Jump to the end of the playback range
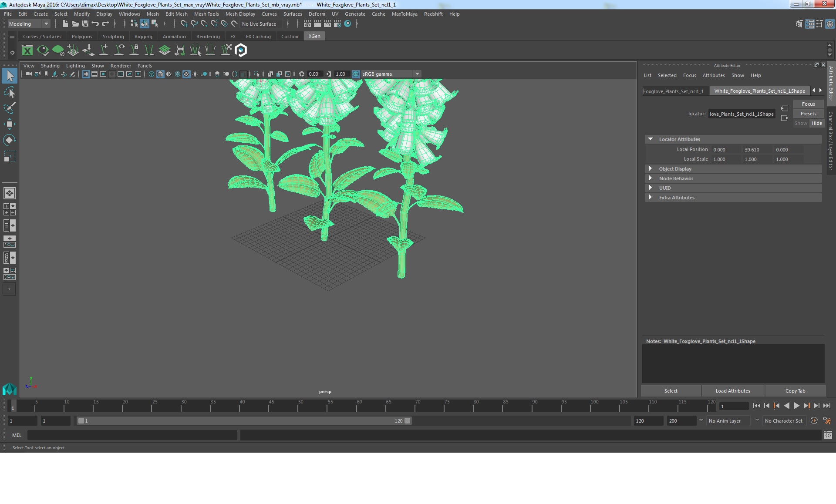Image resolution: width=836 pixels, height=504 pixels. [826, 406]
